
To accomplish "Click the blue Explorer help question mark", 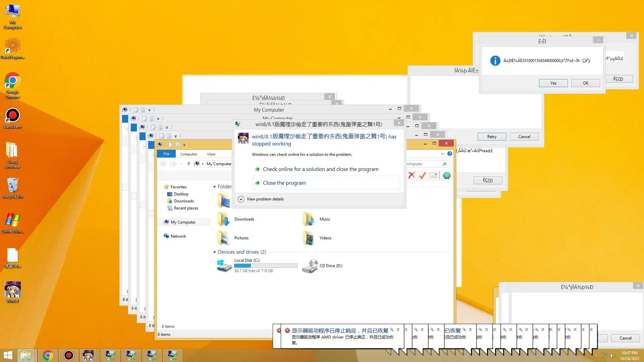I will 450,154.
